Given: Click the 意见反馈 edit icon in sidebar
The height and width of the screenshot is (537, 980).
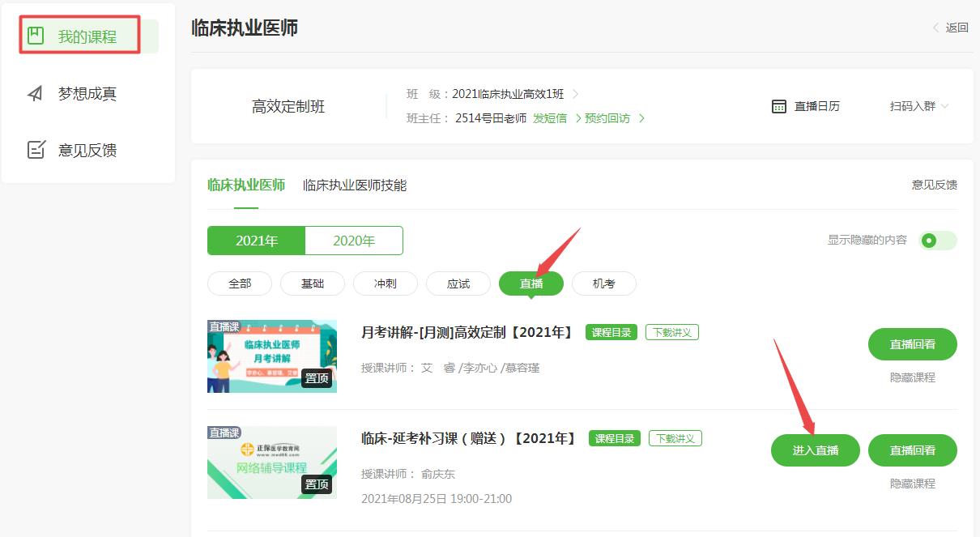Looking at the screenshot, I should click(x=35, y=150).
